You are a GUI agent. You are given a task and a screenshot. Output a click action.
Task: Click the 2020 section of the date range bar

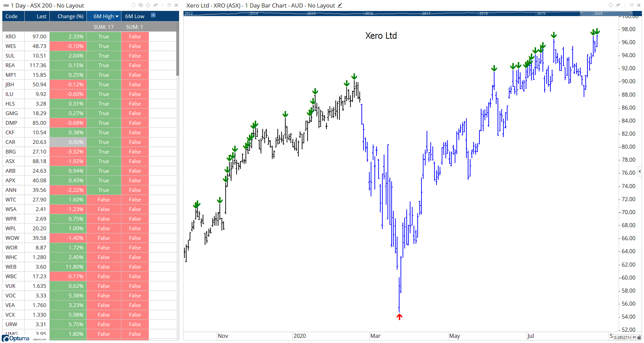(598, 13)
